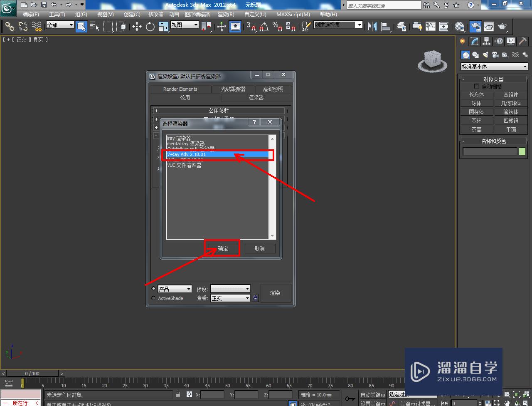Image resolution: width=532 pixels, height=406 pixels.
Task: Open the 视图 reference coordinate dropdown
Action: (185, 25)
